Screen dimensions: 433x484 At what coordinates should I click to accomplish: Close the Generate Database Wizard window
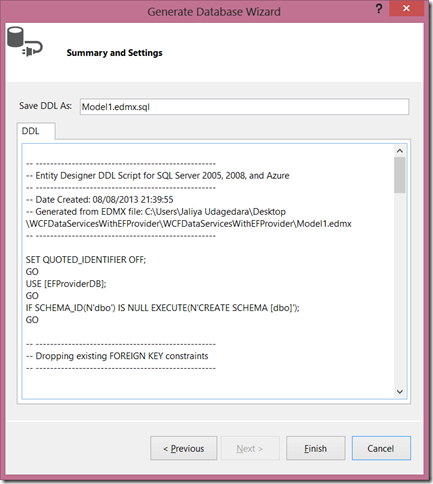click(x=406, y=8)
